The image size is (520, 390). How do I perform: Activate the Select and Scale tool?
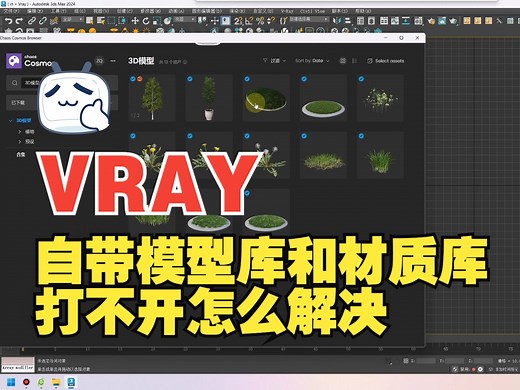click(156, 21)
